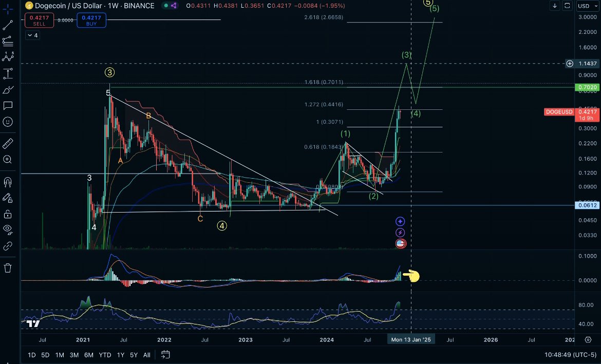Expand the '4' indicators list
The height and width of the screenshot is (364, 601).
click(32, 35)
